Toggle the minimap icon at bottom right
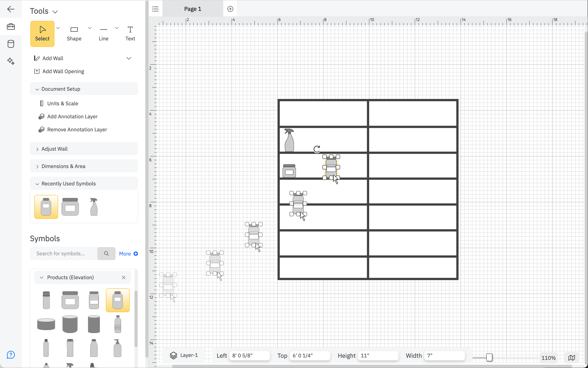The image size is (588, 368). coord(572,357)
